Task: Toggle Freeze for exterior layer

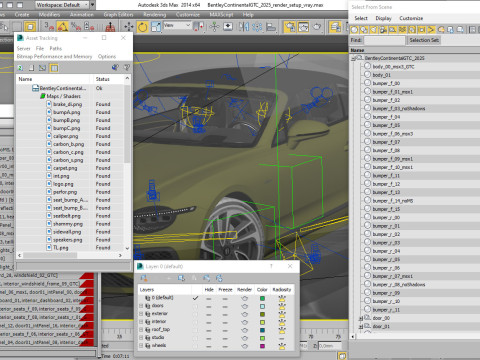Action: coord(225,314)
